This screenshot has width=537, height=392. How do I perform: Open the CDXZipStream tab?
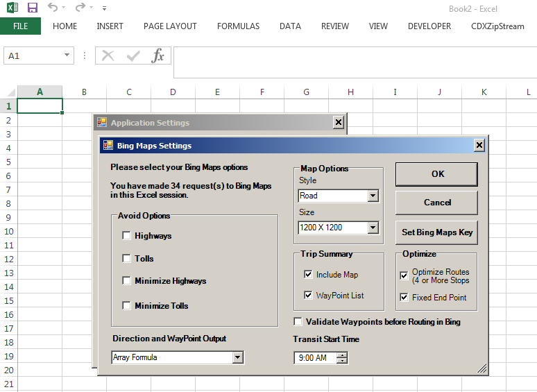(497, 26)
